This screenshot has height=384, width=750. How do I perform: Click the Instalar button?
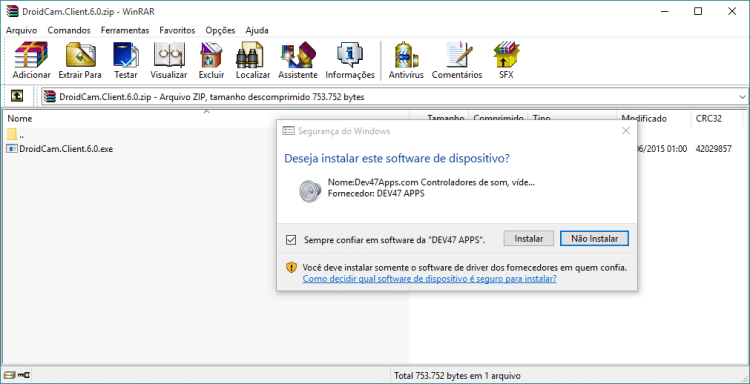pyautogui.click(x=529, y=239)
